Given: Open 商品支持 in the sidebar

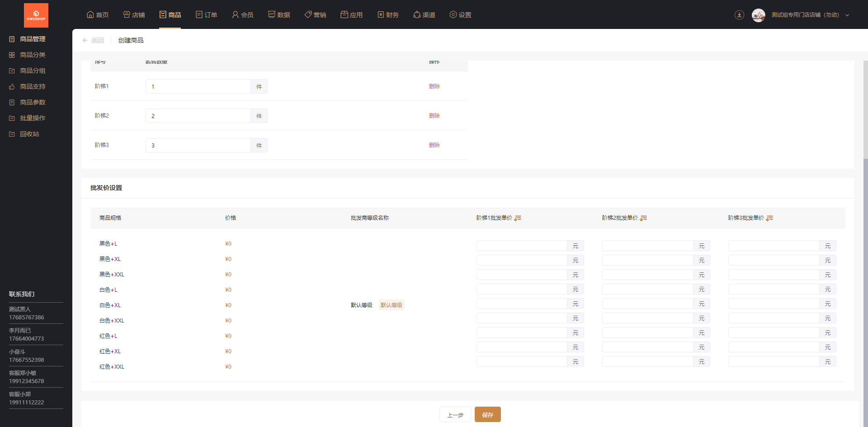Looking at the screenshot, I should pos(33,86).
